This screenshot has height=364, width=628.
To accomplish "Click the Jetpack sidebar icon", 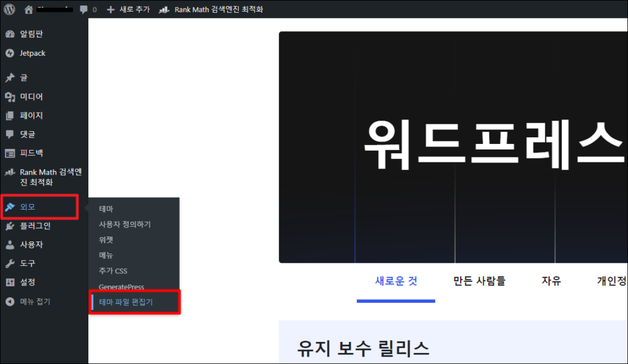I will pos(10,53).
